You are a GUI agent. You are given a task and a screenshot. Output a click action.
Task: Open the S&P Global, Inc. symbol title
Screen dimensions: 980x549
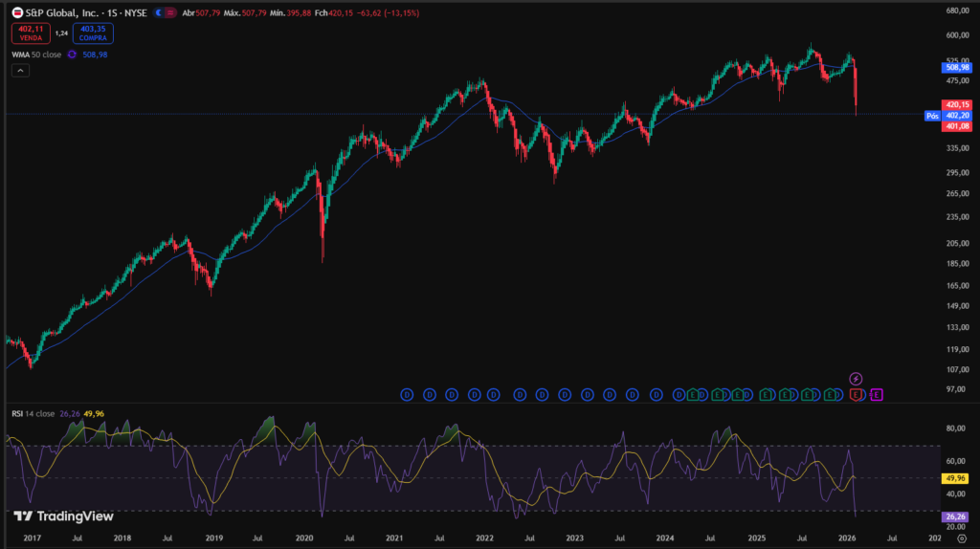coord(86,12)
